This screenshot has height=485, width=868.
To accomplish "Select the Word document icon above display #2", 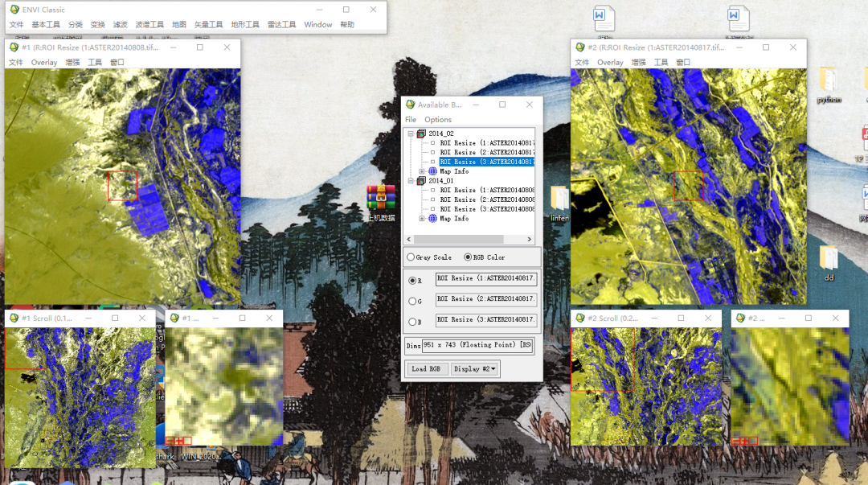I will tap(739, 20).
